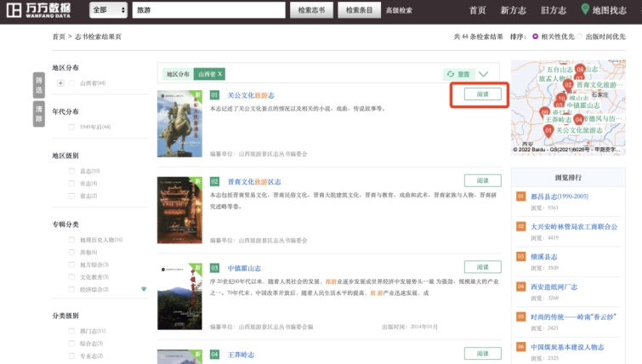
Task: Select 出版时间优先 sort radio option
Action: [x=580, y=37]
